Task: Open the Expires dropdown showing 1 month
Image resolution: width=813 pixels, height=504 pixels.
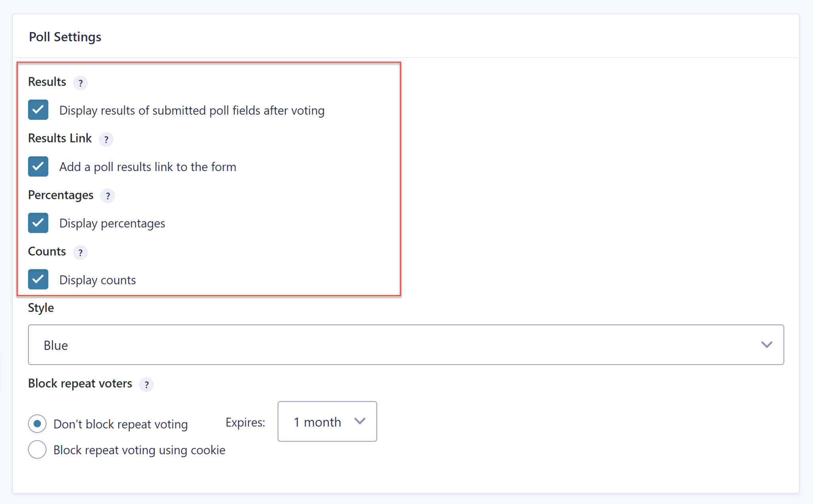Action: [x=327, y=422]
